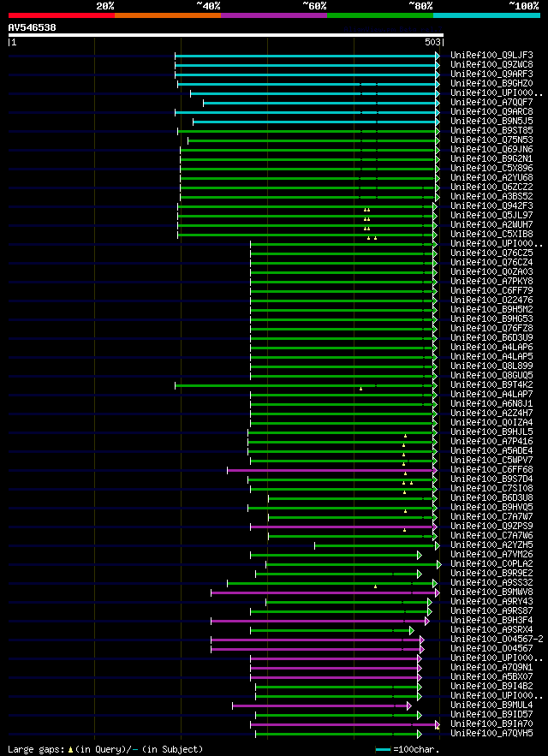The image size is (548, 756).
Task: Click the purple alignment bar for B9MUL4
Action: pos(320,706)
